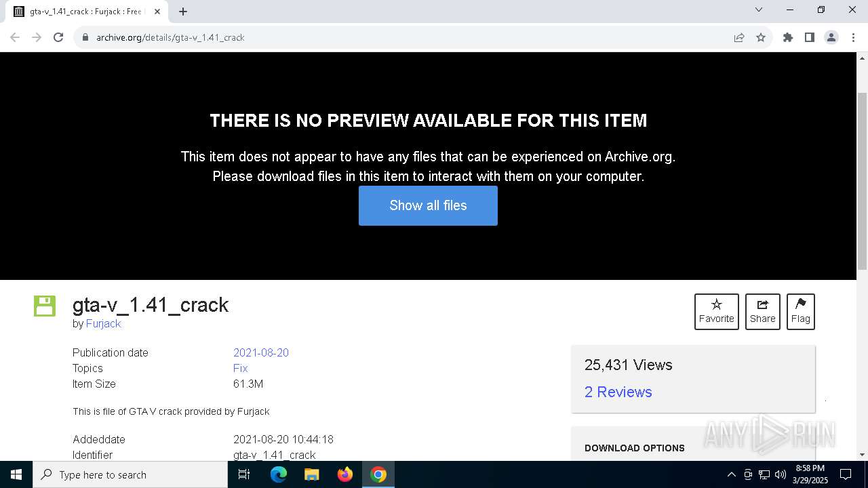The height and width of the screenshot is (488, 868).
Task: Click the Addeddate 2021-08-20 10:44:18 value
Action: (x=283, y=439)
